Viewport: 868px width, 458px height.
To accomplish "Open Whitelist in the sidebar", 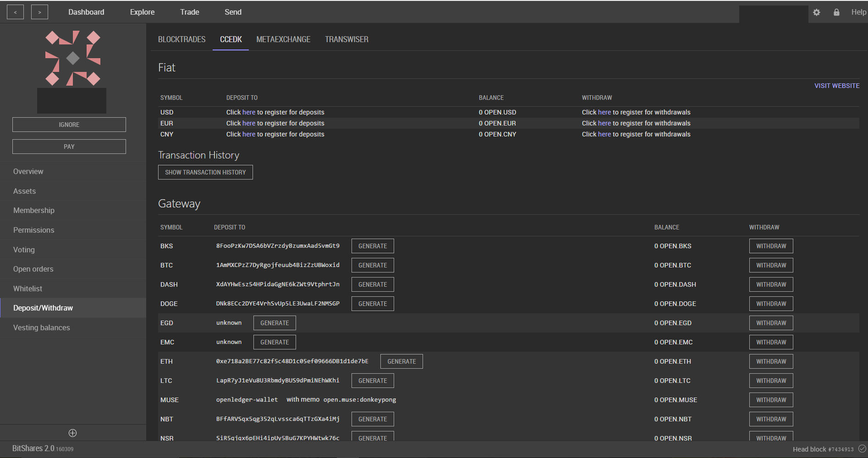I will point(73,289).
